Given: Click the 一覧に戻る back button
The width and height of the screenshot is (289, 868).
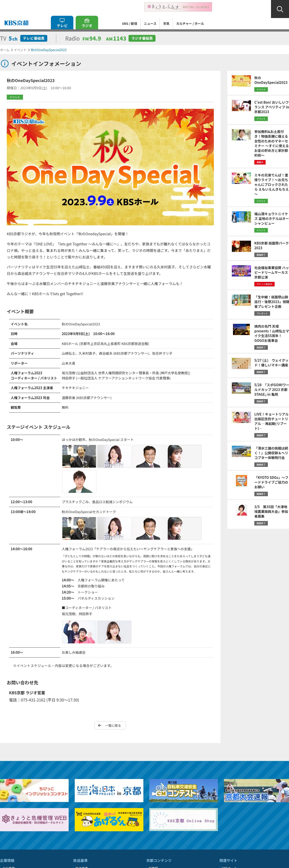Looking at the screenshot, I should pos(110,725).
